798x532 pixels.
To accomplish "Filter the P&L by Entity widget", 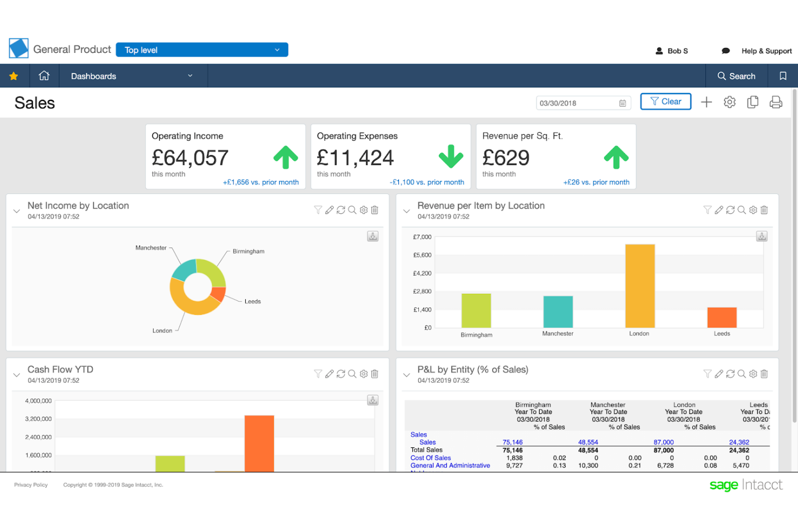I will 707,374.
